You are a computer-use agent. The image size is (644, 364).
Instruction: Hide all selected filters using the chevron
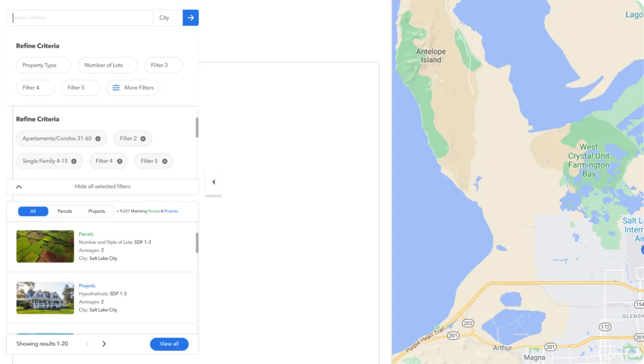pos(19,187)
